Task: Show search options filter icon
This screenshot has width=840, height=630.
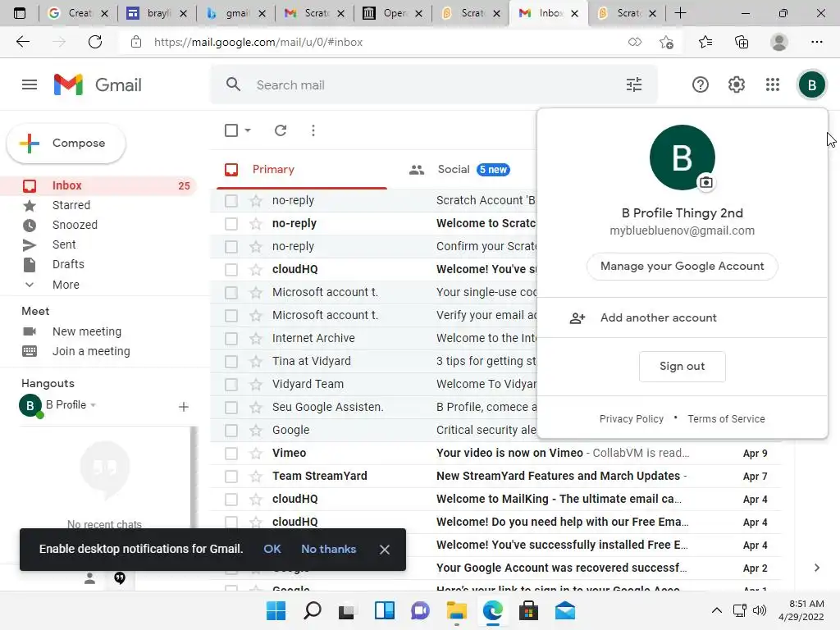Action: [x=634, y=84]
